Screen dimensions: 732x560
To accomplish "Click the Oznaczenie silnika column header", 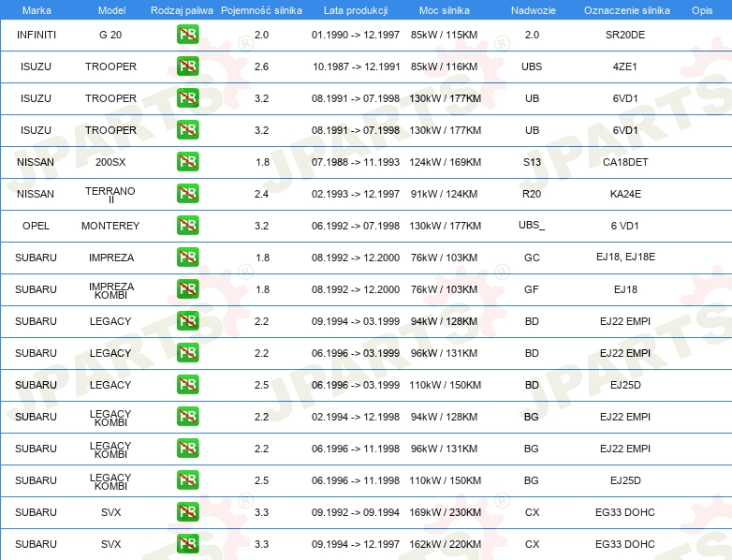I will tap(626, 10).
